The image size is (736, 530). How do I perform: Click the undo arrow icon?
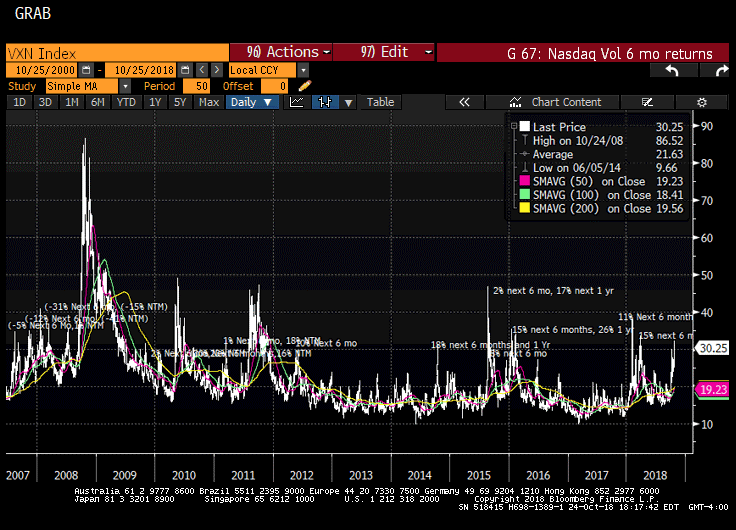point(672,70)
